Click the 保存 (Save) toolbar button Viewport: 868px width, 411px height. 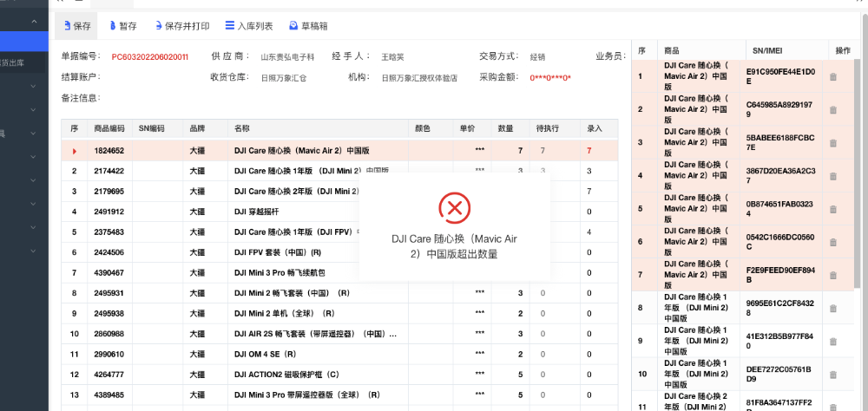76,26
